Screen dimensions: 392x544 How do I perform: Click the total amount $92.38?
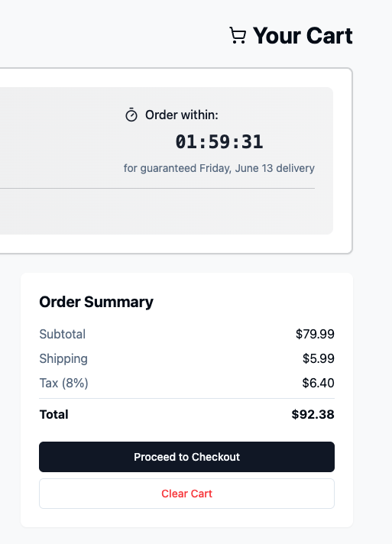click(313, 414)
